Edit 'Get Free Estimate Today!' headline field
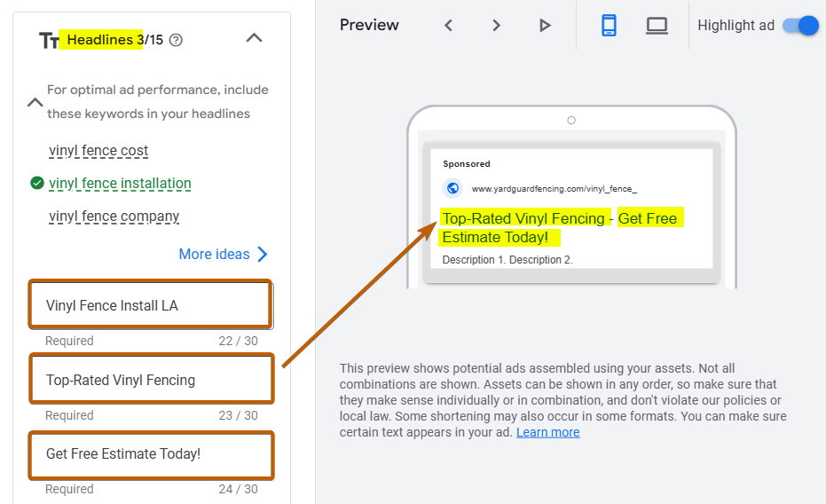 click(x=149, y=453)
